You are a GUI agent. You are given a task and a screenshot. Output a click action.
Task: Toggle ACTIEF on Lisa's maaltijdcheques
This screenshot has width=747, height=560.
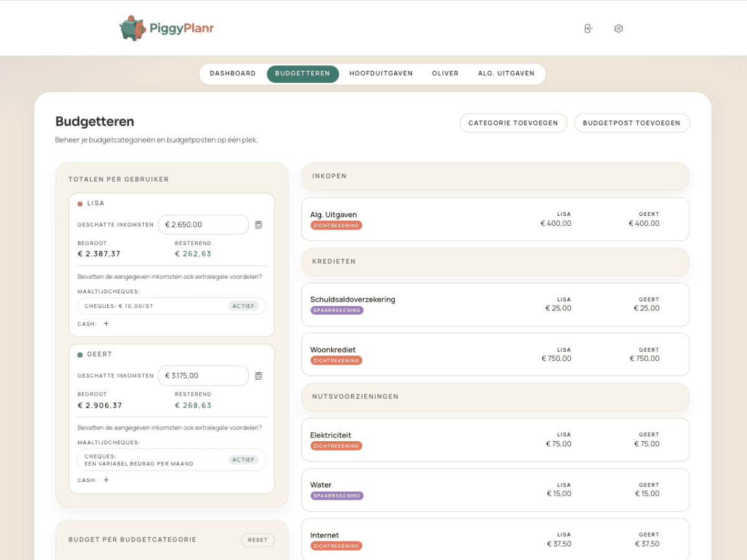[x=243, y=306]
